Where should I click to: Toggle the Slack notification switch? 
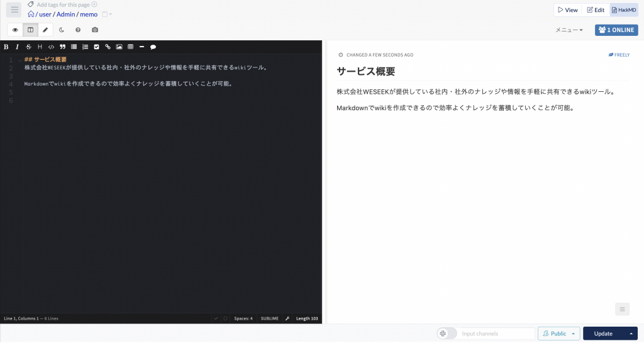click(x=447, y=334)
